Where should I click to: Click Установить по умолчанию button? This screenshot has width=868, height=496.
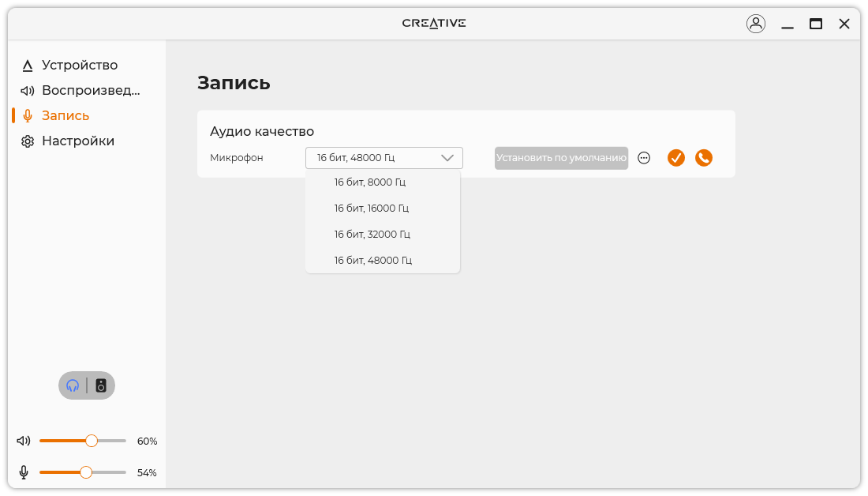561,158
